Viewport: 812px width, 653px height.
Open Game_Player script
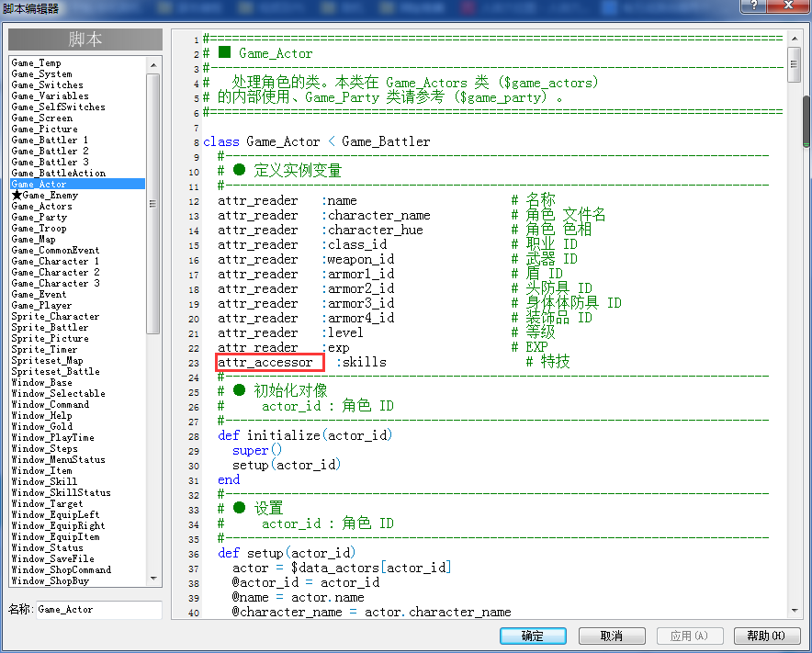pos(41,306)
